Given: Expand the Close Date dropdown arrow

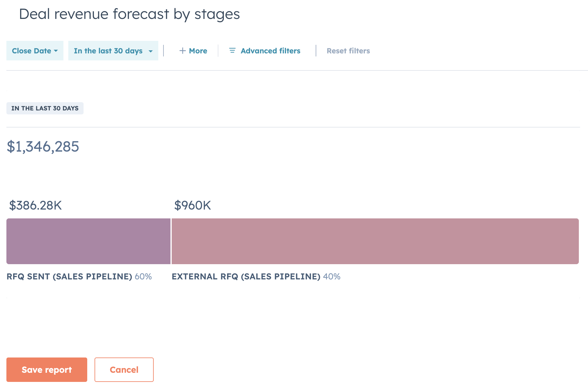Looking at the screenshot, I should point(56,51).
